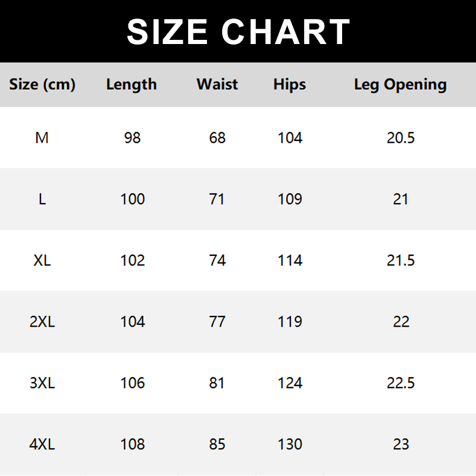This screenshot has height=476, width=476.
Task: Click the Length column header
Action: click(131, 84)
